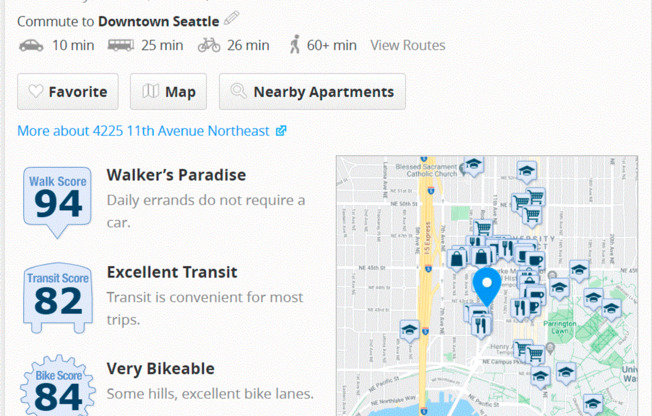Click the pencil icon to edit commute destination
The image size is (652, 416).
pos(231,18)
